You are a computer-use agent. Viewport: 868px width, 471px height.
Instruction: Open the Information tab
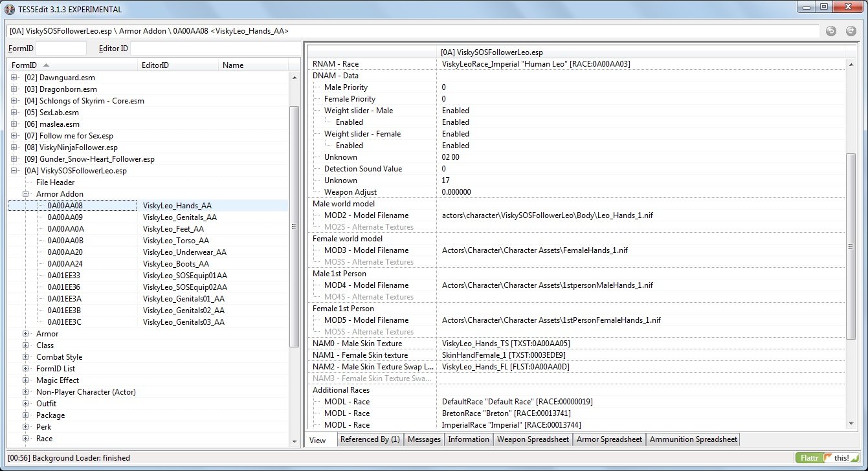pos(469,439)
